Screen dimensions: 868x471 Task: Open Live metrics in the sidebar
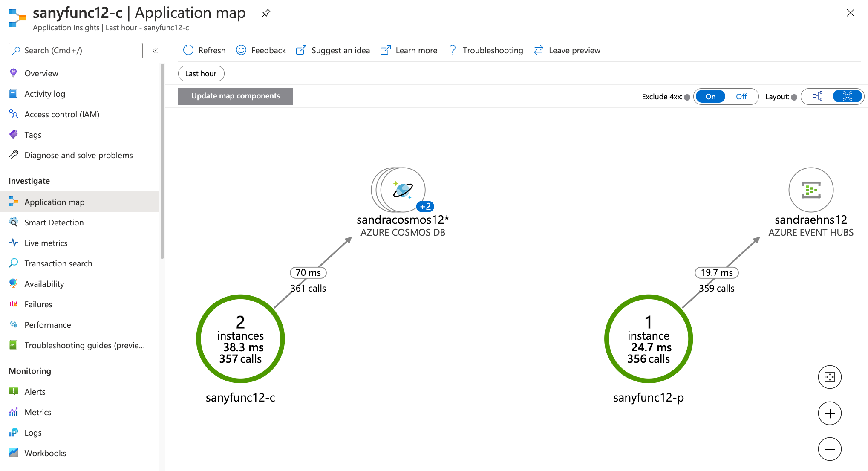pos(46,243)
